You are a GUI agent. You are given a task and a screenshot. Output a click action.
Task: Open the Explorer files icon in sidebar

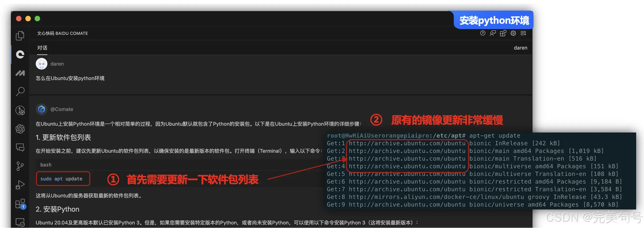click(x=20, y=36)
